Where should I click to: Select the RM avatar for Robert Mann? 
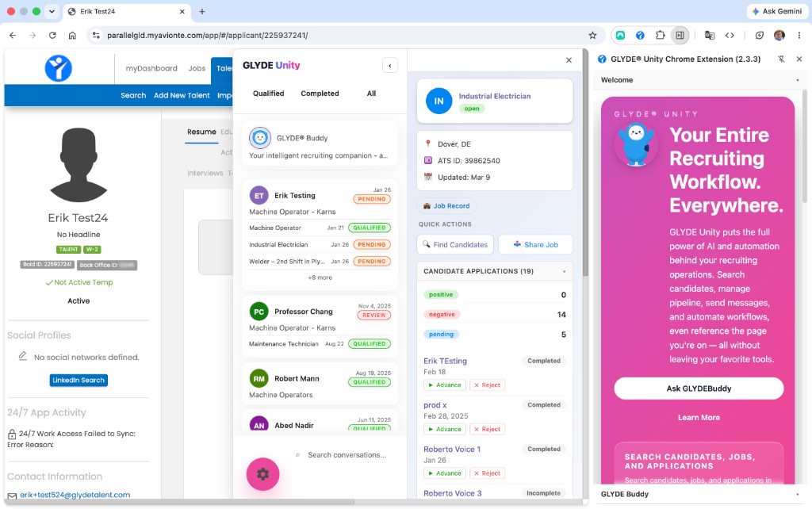click(259, 378)
